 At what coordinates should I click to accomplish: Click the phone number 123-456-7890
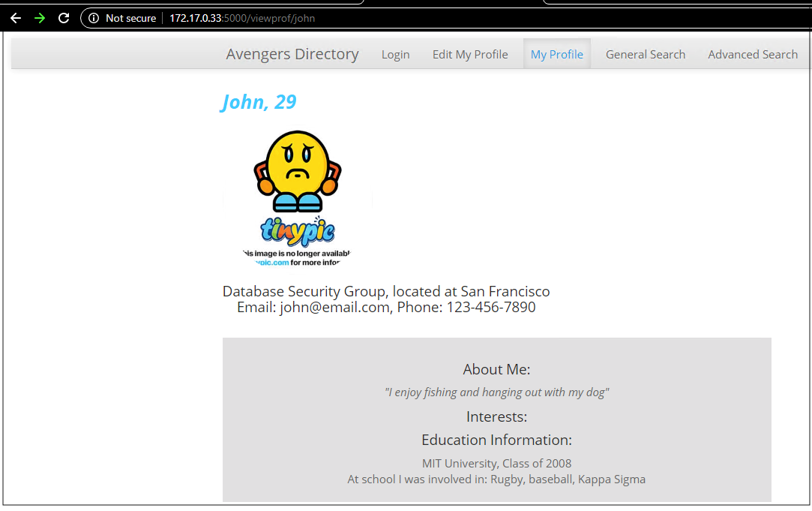pyautogui.click(x=491, y=308)
